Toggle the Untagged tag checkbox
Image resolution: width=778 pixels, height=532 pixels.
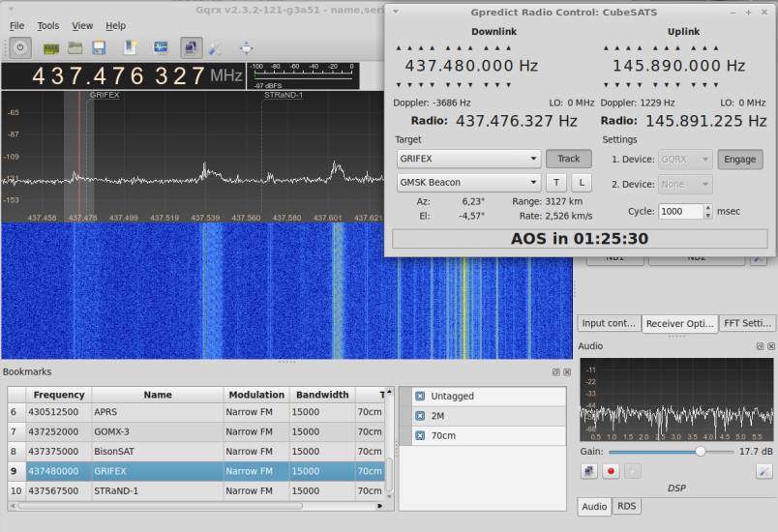pos(420,396)
